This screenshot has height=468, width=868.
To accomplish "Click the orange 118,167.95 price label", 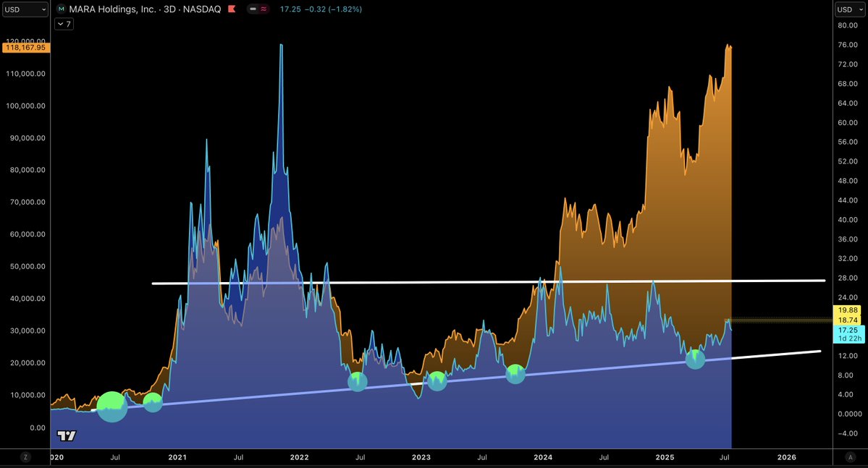I will pyautogui.click(x=26, y=48).
